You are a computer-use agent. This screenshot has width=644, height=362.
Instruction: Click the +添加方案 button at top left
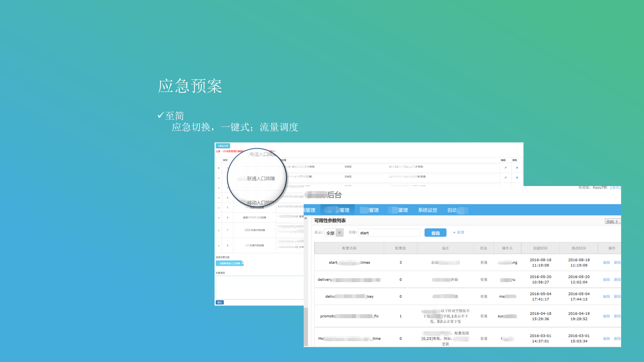tap(223, 146)
